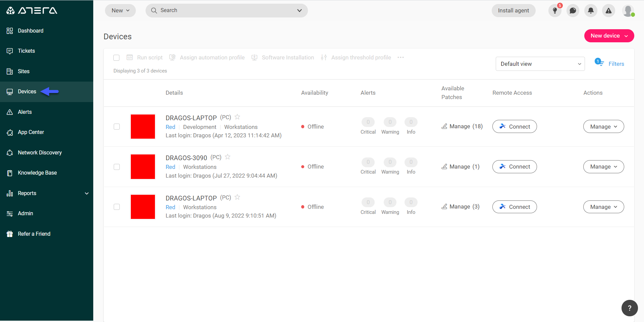
Task: Open Manage actions dropdown in Apr 12, 2023 row
Action: click(x=603, y=127)
